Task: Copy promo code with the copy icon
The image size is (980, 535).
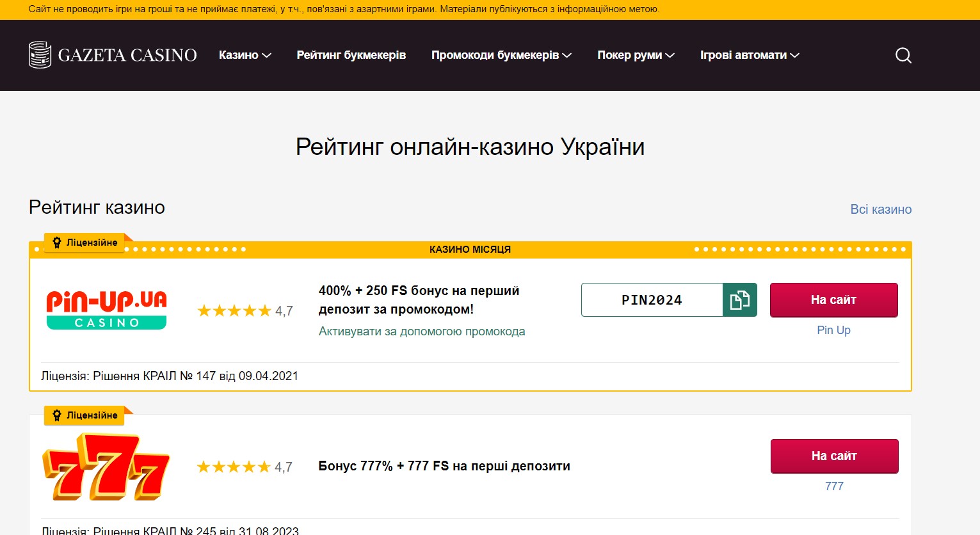Action: click(740, 299)
